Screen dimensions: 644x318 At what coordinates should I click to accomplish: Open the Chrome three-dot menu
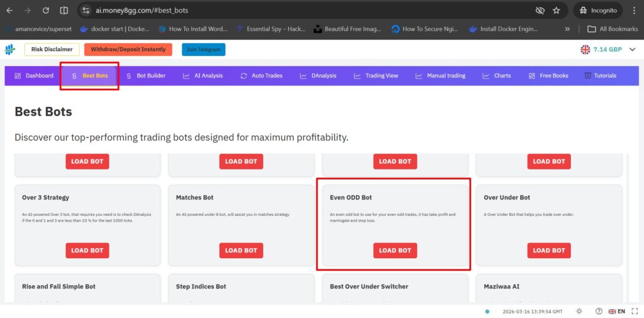[635, 11]
